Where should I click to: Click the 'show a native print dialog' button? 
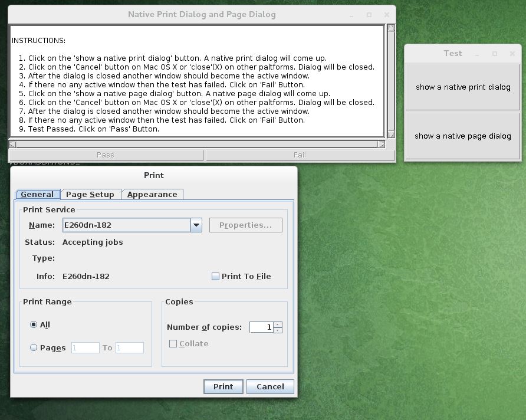pos(463,87)
